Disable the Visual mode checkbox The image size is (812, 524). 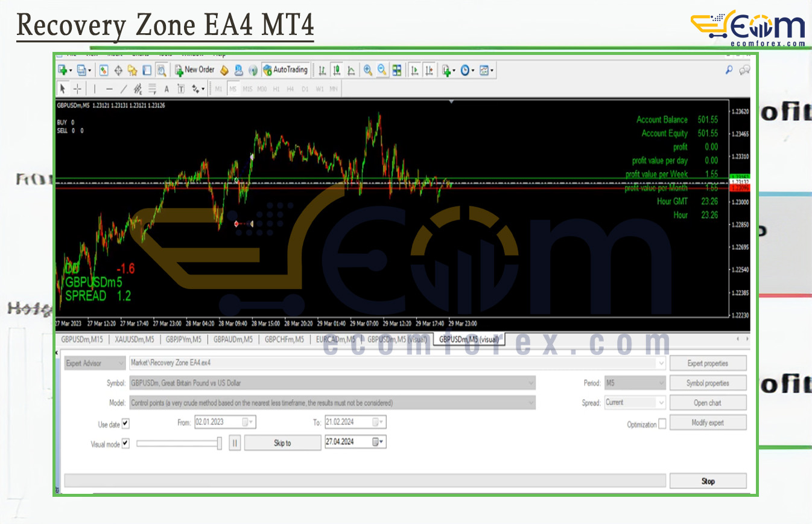point(125,443)
